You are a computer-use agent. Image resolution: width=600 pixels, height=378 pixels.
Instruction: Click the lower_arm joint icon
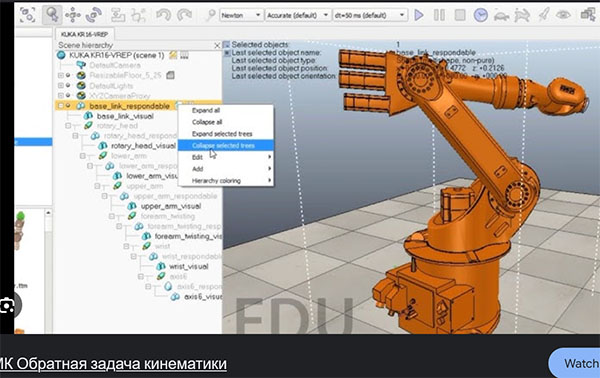[x=103, y=156]
